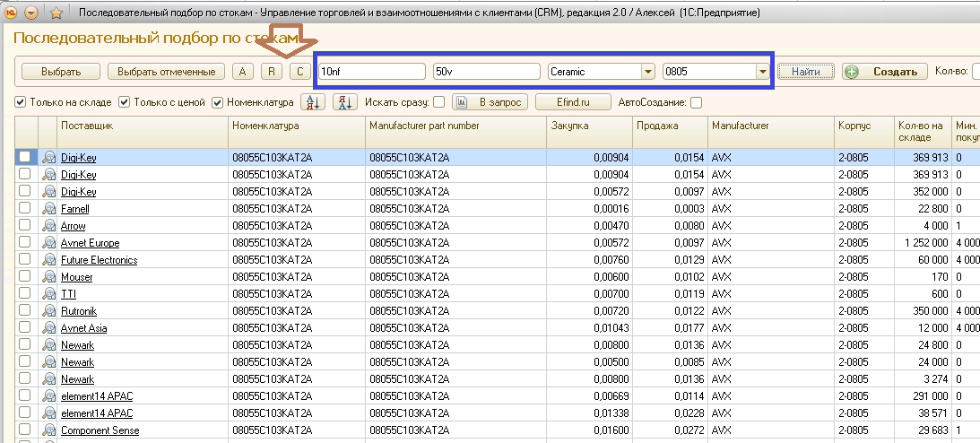This screenshot has width=980, height=443.
Task: Toggle the 'Только с ценой' checkbox
Action: point(125,102)
